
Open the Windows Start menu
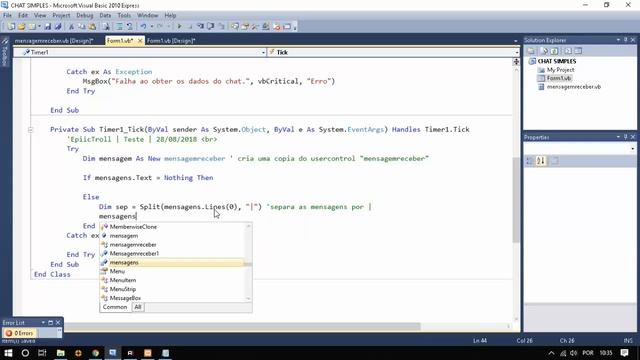(x=8, y=353)
